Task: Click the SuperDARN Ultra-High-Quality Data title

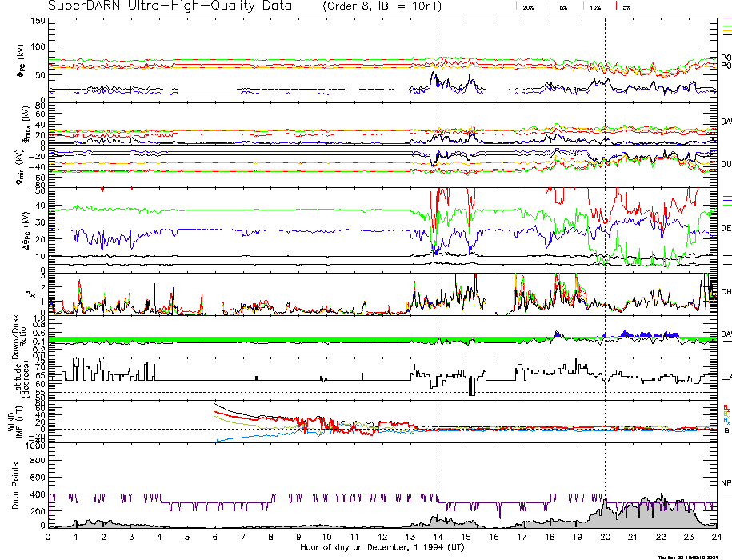Action: click(173, 6)
